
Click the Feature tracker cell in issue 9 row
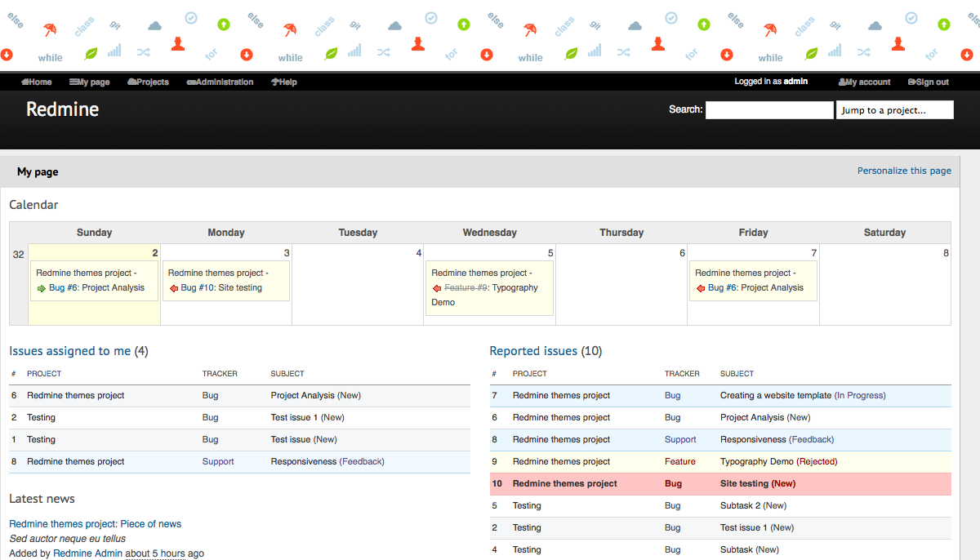pos(680,461)
